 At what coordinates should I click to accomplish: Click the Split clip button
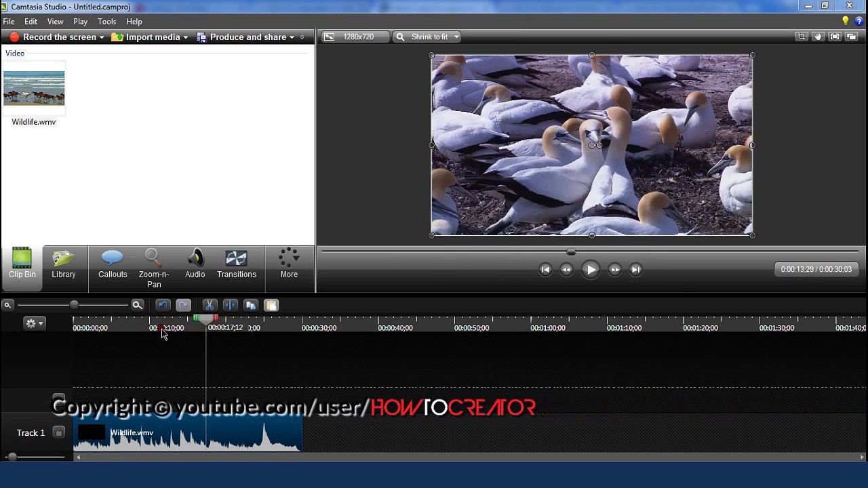[x=230, y=306]
